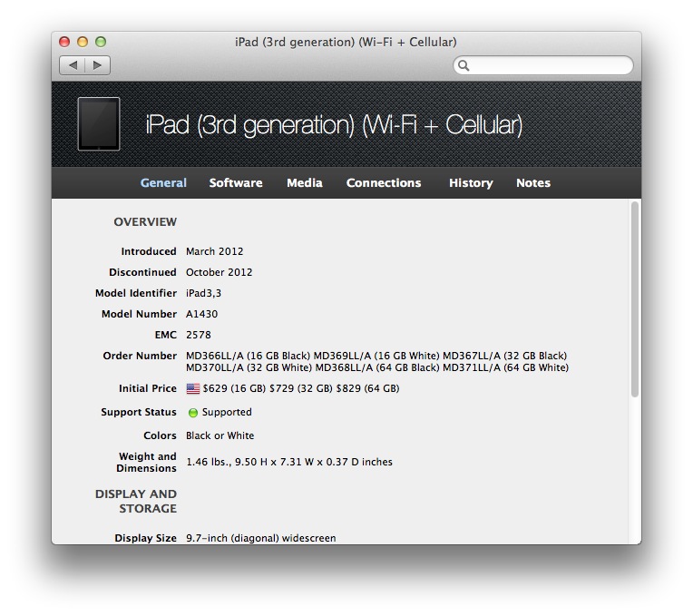Zoom the window with the green button
This screenshot has height=616, width=693.
click(101, 42)
